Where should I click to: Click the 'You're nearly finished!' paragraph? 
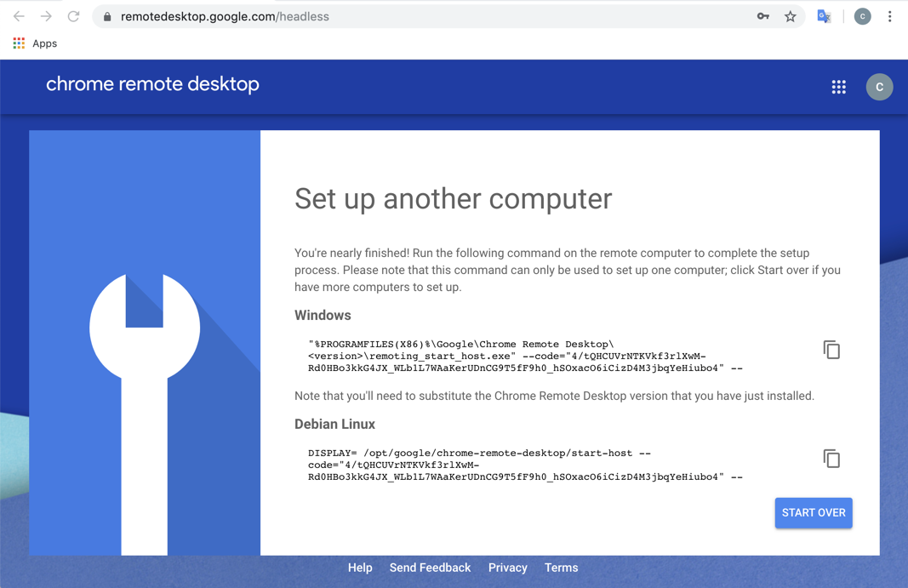point(568,270)
